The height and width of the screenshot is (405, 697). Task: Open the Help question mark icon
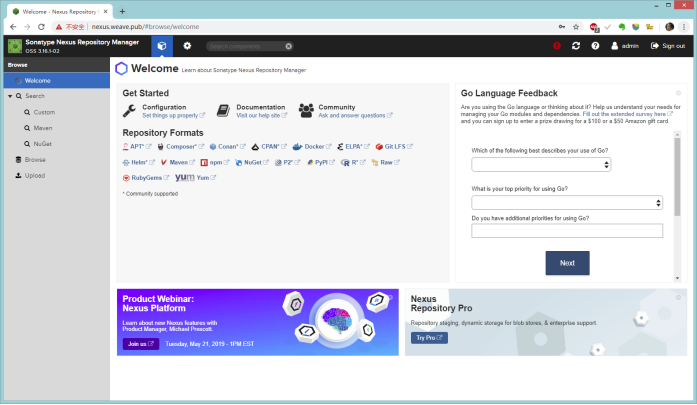pos(595,46)
